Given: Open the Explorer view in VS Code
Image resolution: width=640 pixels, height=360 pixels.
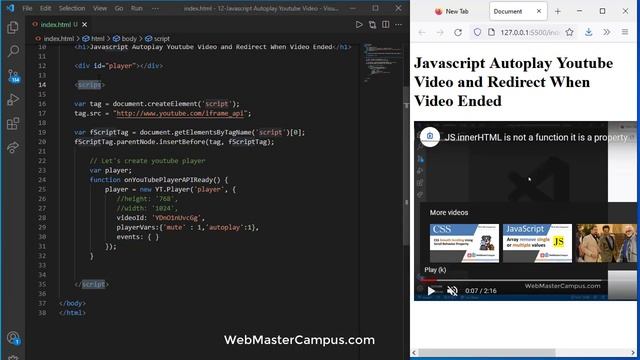Looking at the screenshot, I should coord(13,27).
